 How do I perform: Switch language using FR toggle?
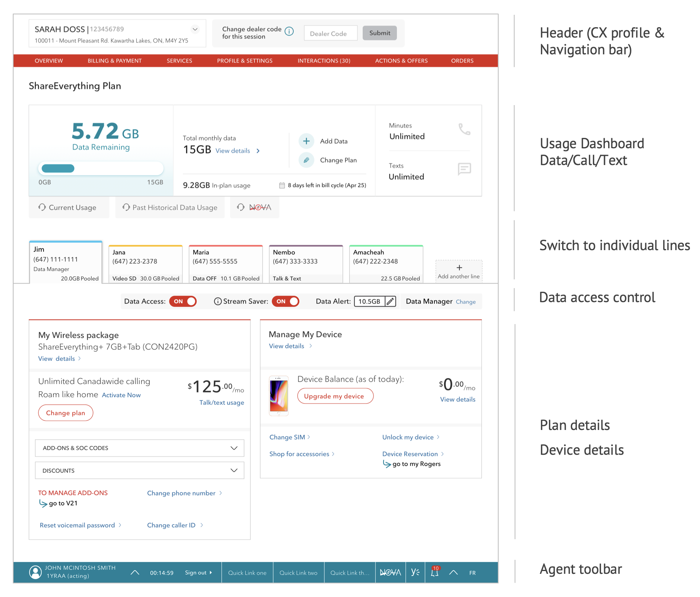472,573
